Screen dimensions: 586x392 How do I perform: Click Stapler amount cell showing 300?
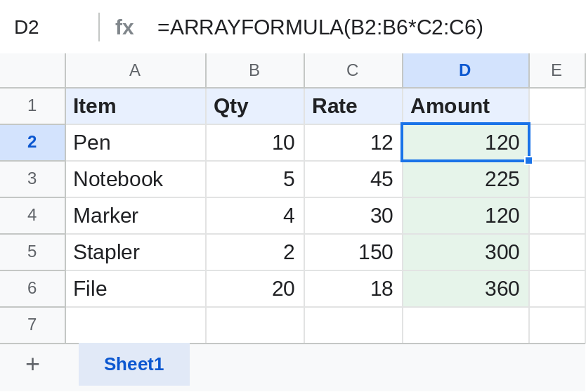(x=466, y=252)
